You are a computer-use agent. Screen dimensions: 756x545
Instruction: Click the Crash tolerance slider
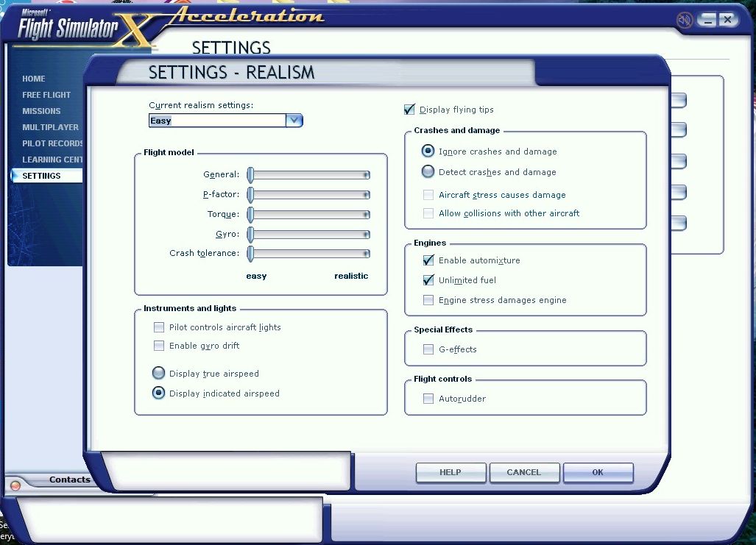pyautogui.click(x=308, y=254)
